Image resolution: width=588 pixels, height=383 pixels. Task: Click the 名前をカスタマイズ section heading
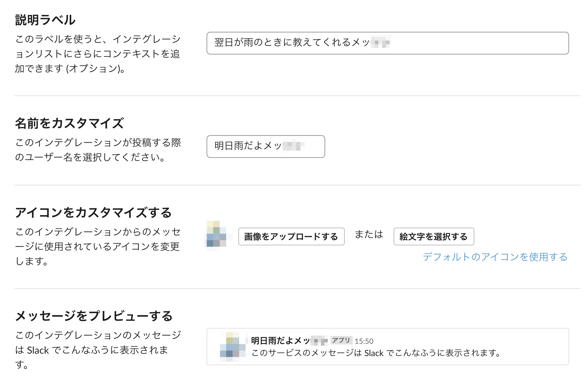point(69,124)
